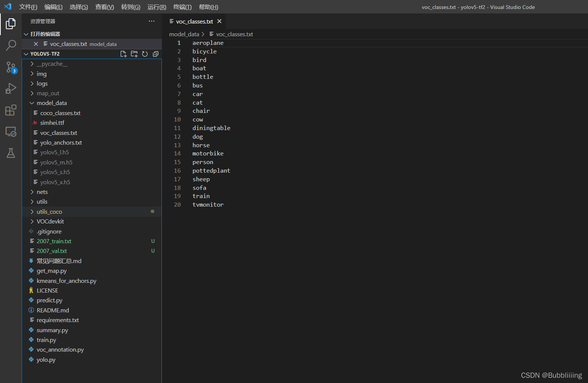Open the Testing flask view
Viewport: 588px width, 383px height.
tap(11, 153)
